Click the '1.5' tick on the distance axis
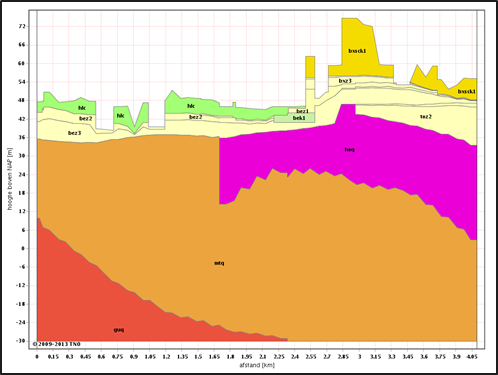 (x=198, y=357)
